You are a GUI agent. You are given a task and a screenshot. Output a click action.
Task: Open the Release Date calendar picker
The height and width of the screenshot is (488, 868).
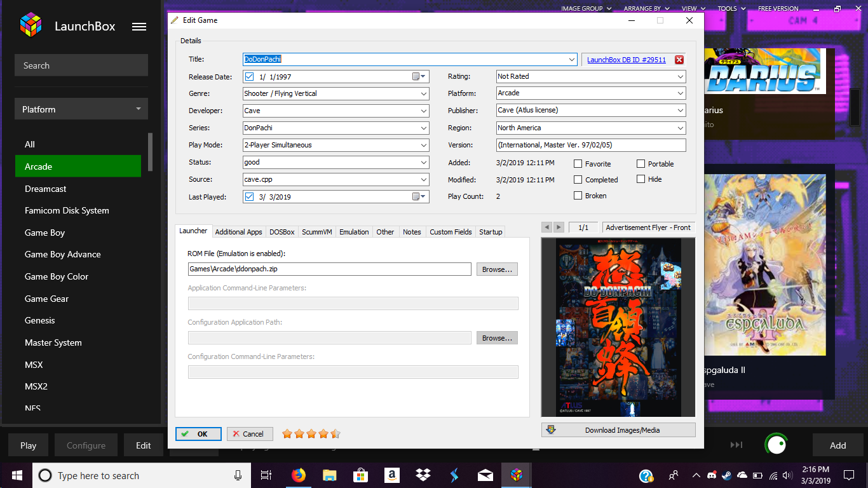point(419,76)
